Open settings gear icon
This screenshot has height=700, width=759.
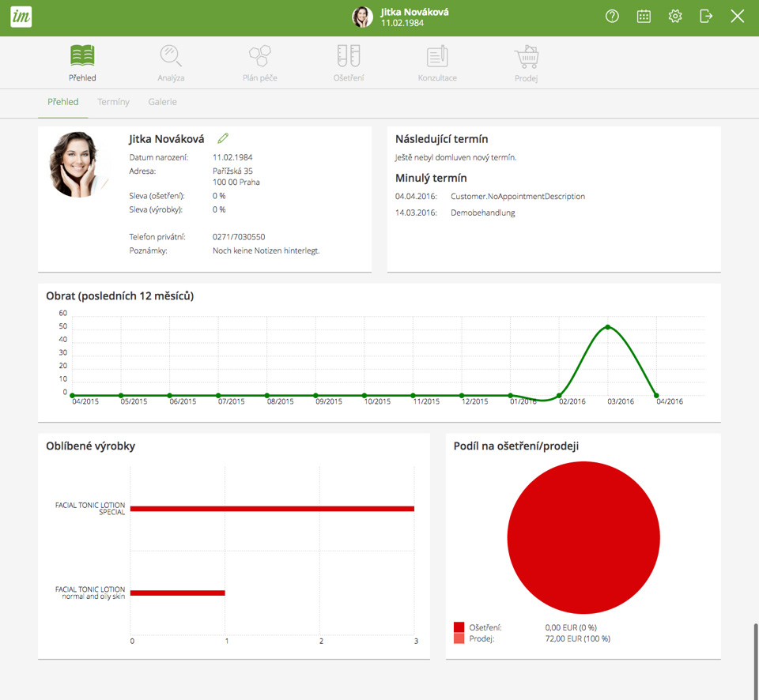click(x=674, y=17)
